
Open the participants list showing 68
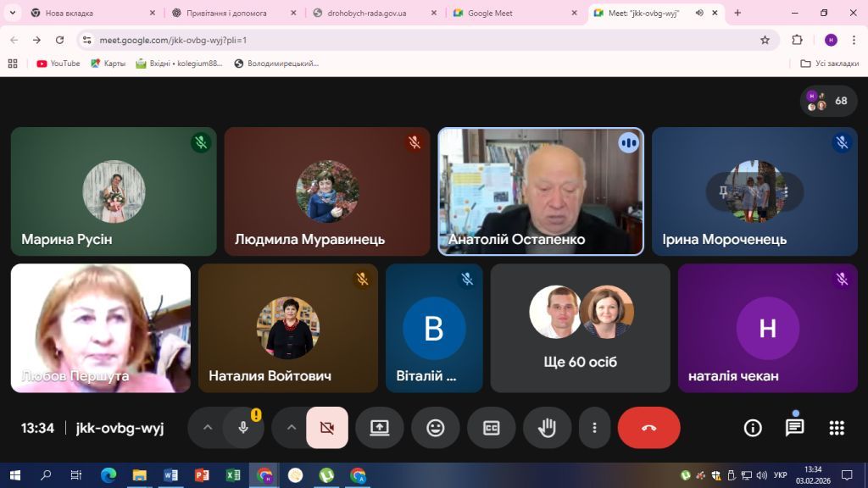click(828, 101)
